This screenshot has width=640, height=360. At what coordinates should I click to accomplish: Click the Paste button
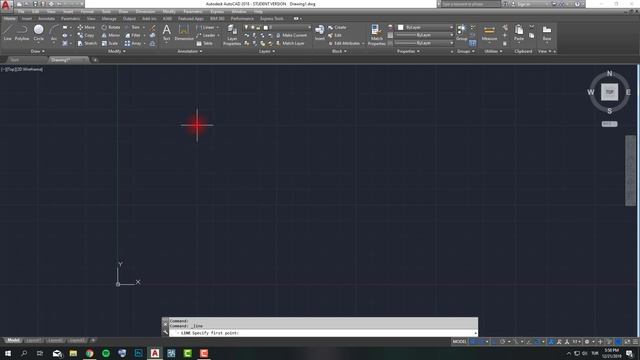click(519, 32)
